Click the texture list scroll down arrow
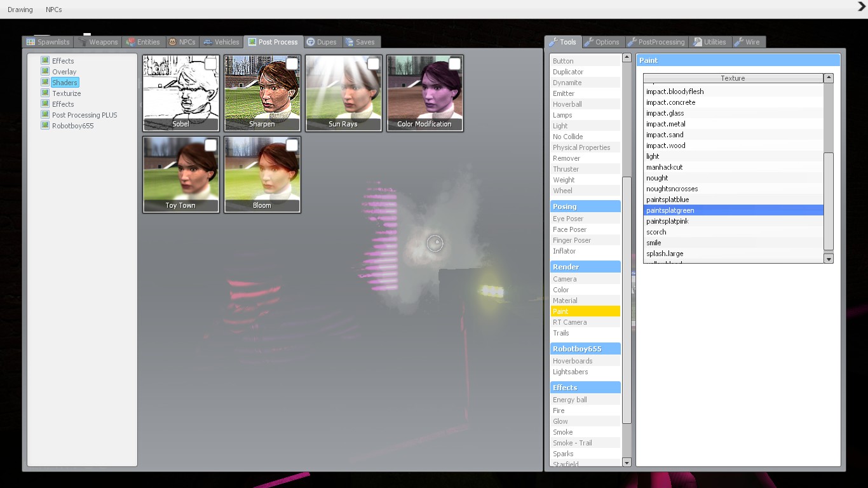This screenshot has height=488, width=868. [x=829, y=259]
